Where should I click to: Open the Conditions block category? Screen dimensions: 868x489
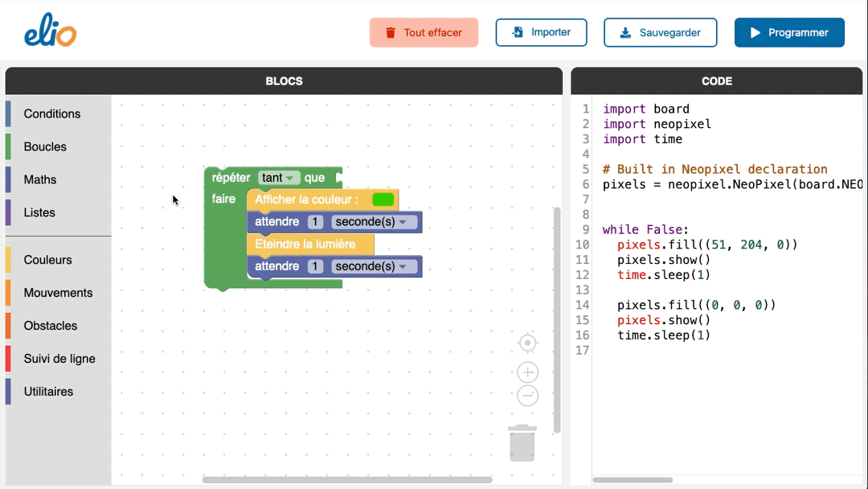[x=52, y=114]
